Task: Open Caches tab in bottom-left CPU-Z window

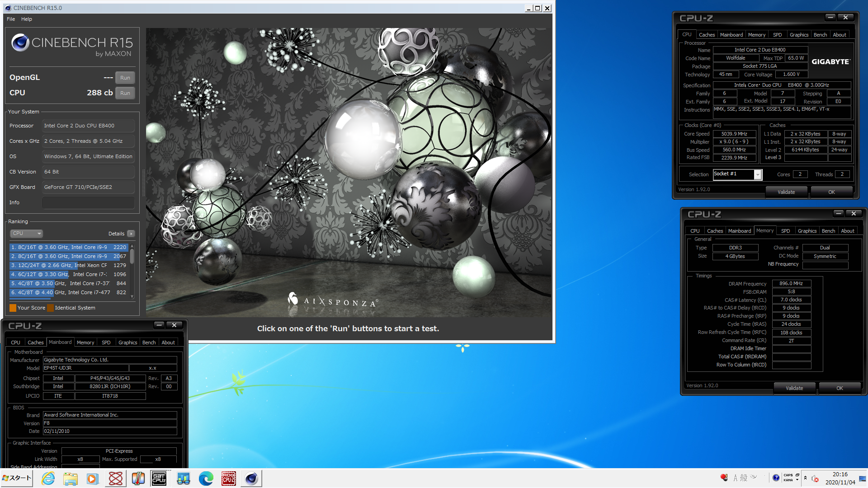Action: tap(35, 343)
